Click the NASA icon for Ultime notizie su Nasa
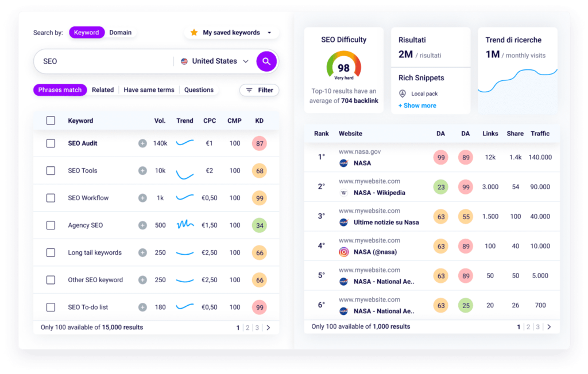588x374 pixels. click(x=343, y=222)
